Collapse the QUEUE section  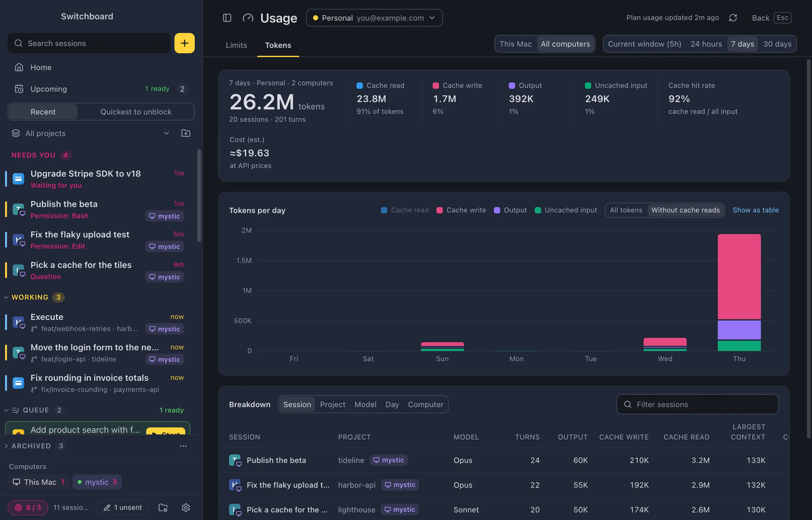click(6, 410)
